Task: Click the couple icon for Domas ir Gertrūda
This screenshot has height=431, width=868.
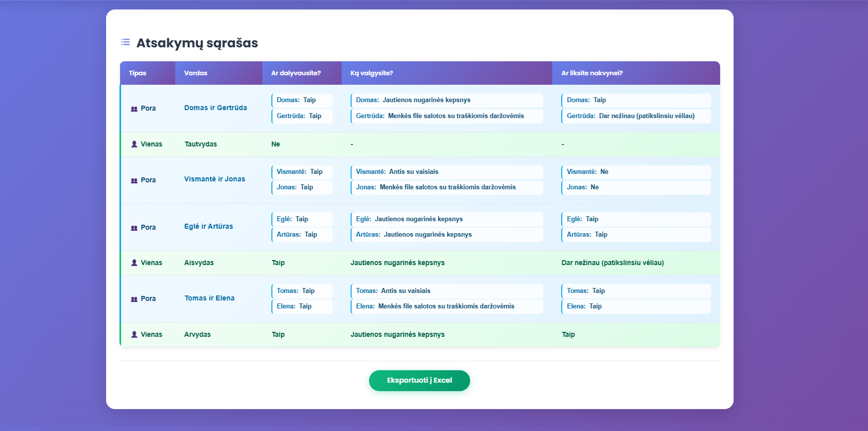Action: click(x=134, y=109)
